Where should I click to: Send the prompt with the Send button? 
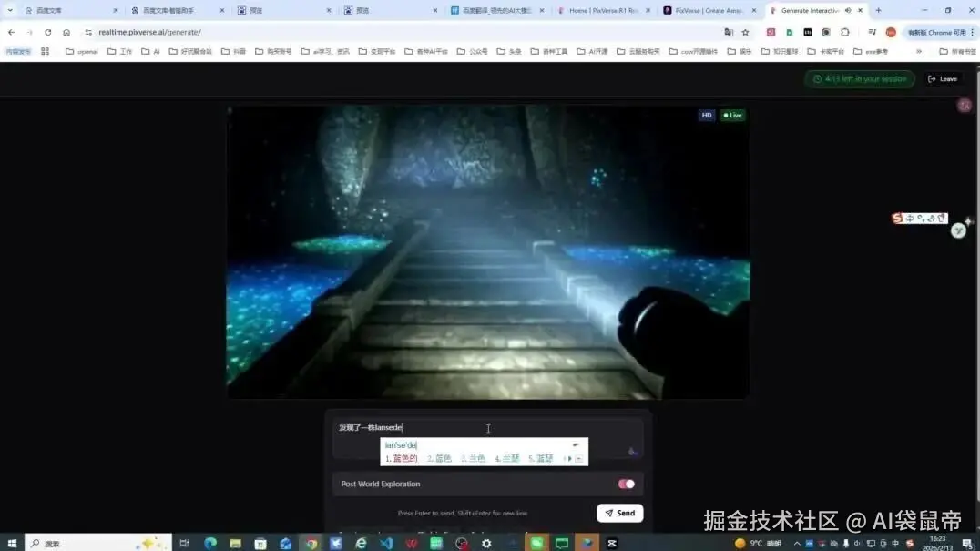pyautogui.click(x=619, y=513)
